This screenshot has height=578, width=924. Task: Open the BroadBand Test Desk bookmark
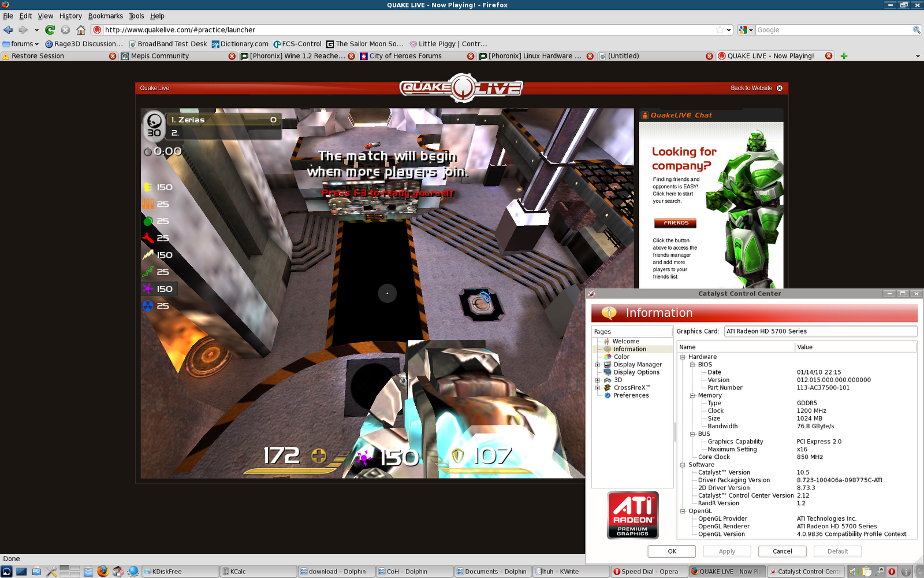(x=168, y=44)
